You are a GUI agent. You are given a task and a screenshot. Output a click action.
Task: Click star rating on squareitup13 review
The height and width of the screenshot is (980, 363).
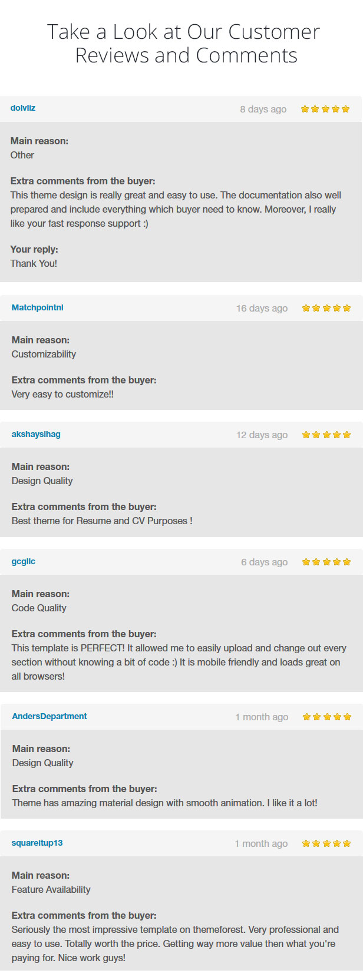coord(326,843)
